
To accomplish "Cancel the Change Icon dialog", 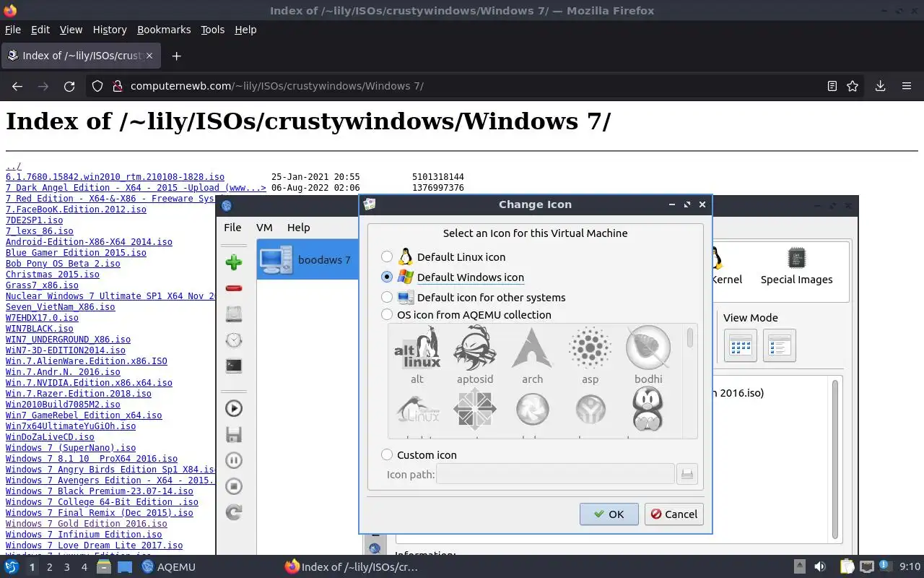I will [x=674, y=514].
